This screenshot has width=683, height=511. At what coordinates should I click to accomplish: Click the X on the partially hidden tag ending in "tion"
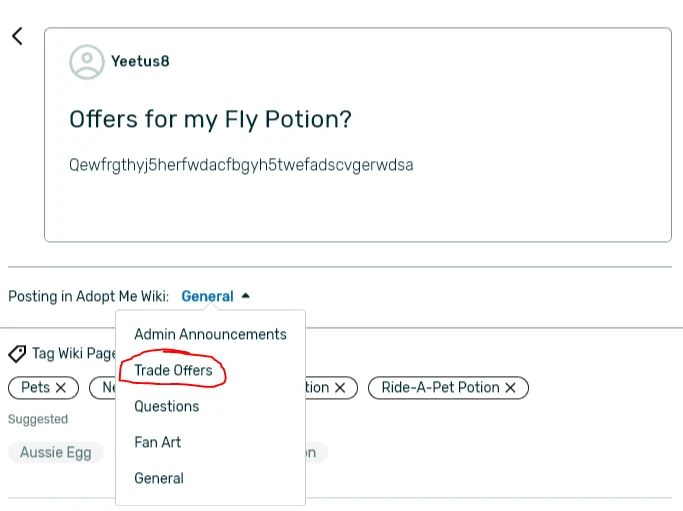[340, 387]
